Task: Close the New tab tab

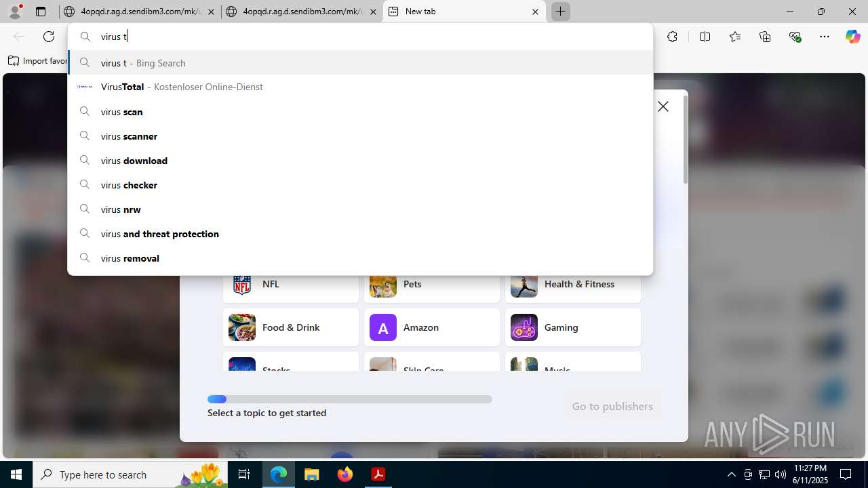Action: tap(535, 12)
